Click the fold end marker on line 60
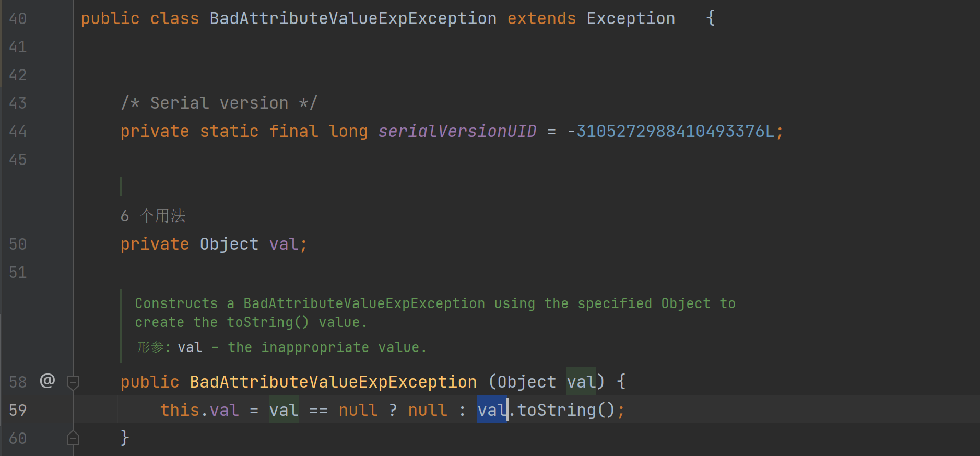This screenshot has width=980, height=456. click(x=73, y=438)
